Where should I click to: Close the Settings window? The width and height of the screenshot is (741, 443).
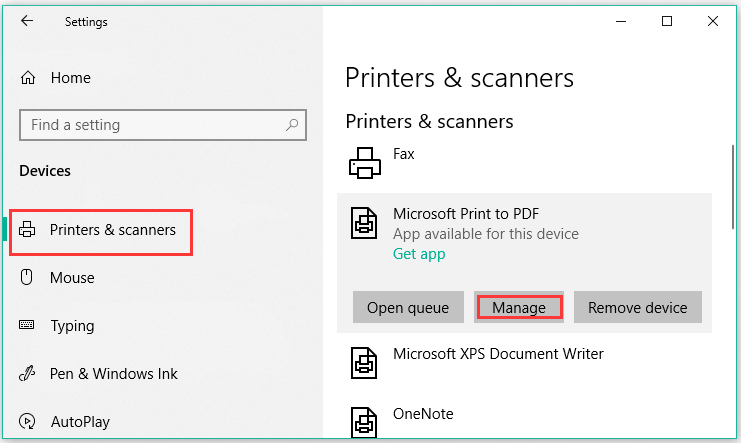[713, 21]
